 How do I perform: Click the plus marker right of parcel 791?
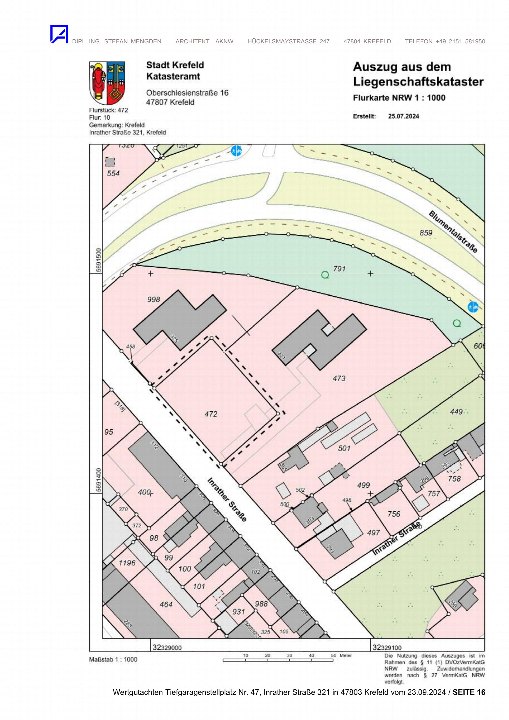tap(370, 273)
